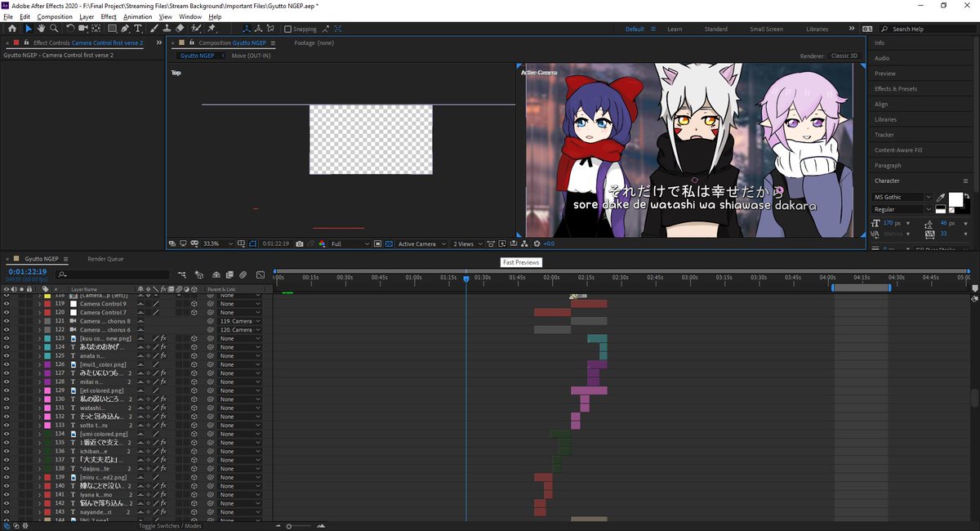Switch to the Standard workspace
Viewport: 980px width, 531px height.
[x=715, y=29]
